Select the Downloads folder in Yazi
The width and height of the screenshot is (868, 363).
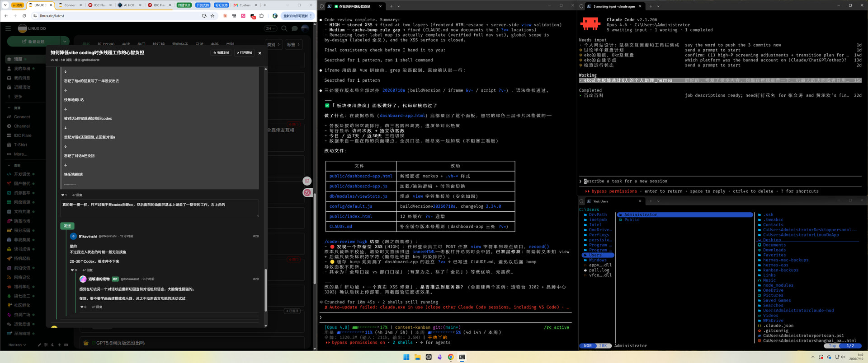(x=774, y=250)
